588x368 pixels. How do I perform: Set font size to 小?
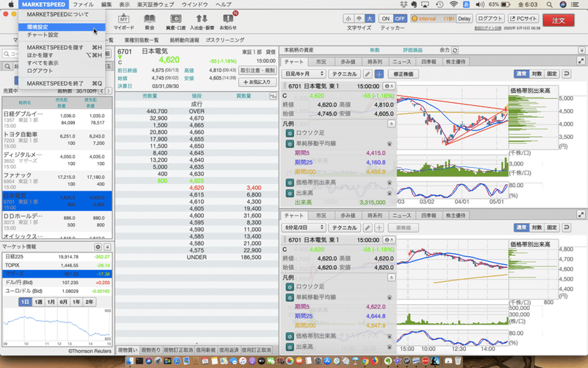(x=348, y=18)
